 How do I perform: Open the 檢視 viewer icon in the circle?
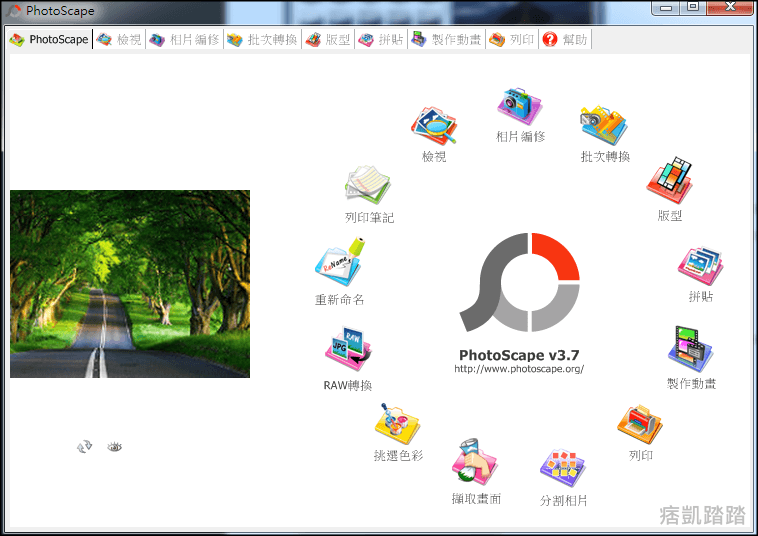(434, 126)
